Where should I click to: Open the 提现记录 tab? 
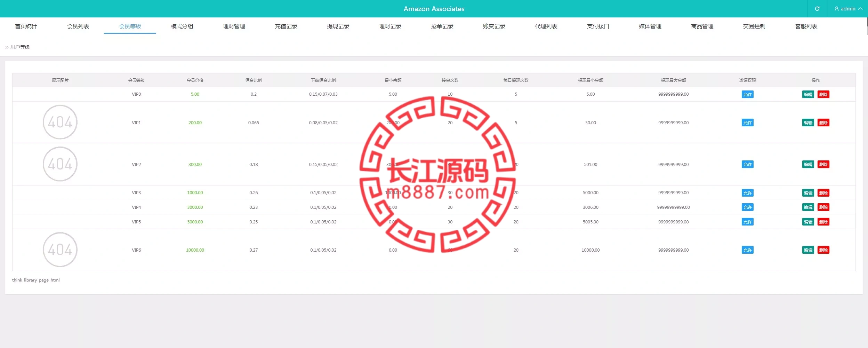coord(338,26)
